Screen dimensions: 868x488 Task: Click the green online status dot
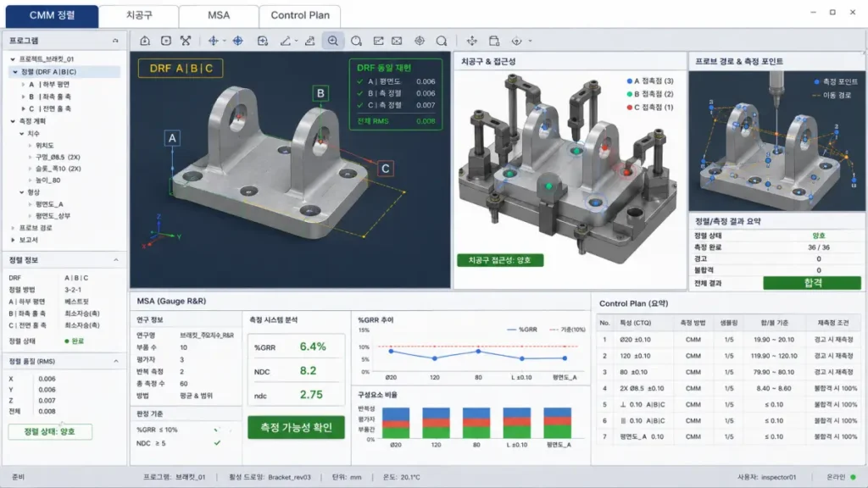pyautogui.click(x=853, y=477)
